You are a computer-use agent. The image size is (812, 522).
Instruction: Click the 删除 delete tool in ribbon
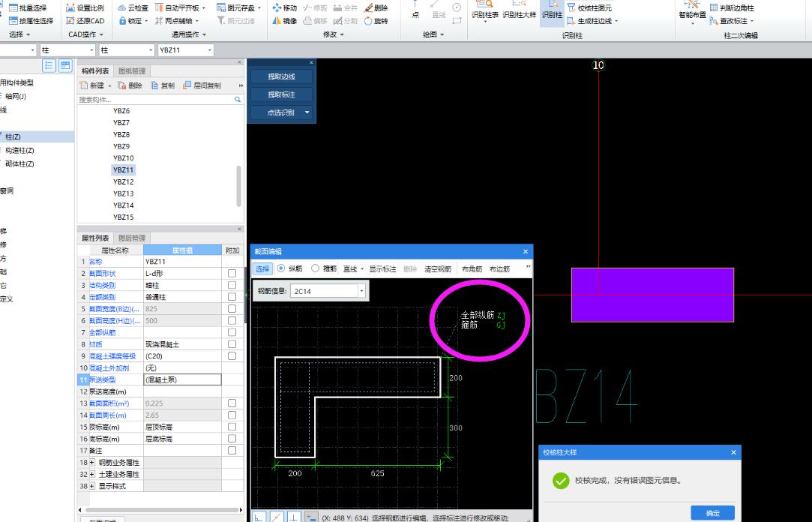coord(376,7)
